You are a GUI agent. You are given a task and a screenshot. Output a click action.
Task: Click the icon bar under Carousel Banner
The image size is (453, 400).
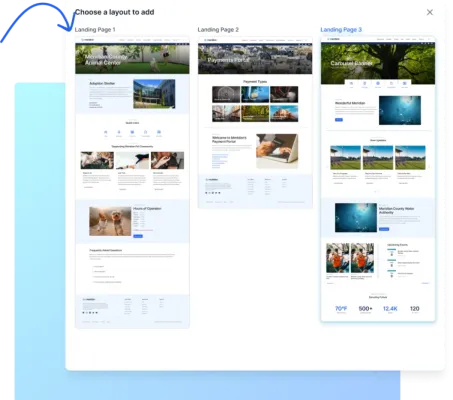(x=378, y=84)
